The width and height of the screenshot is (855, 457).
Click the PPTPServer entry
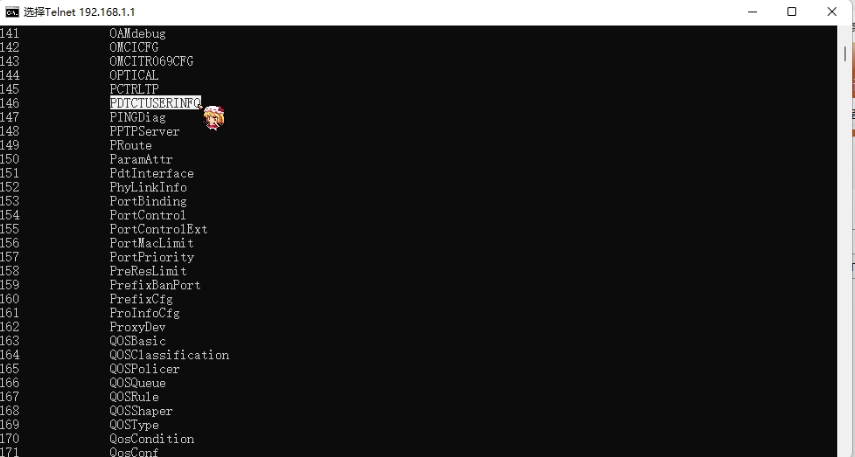pyautogui.click(x=144, y=131)
